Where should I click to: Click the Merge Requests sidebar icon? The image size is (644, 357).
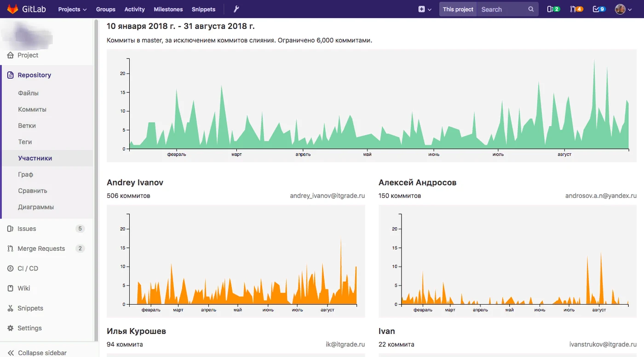point(11,248)
